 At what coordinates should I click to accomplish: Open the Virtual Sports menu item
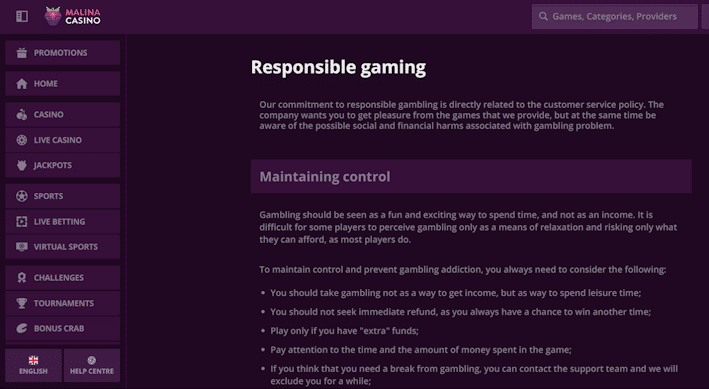(x=63, y=247)
